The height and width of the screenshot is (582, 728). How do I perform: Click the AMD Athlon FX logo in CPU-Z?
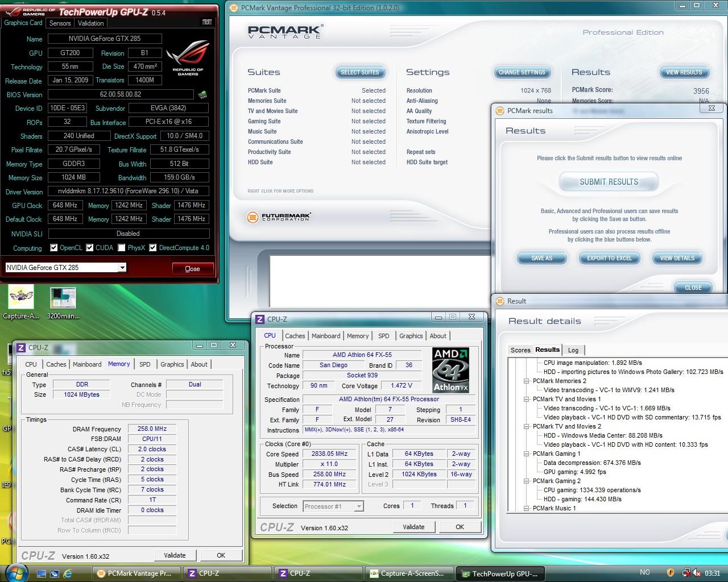[450, 371]
